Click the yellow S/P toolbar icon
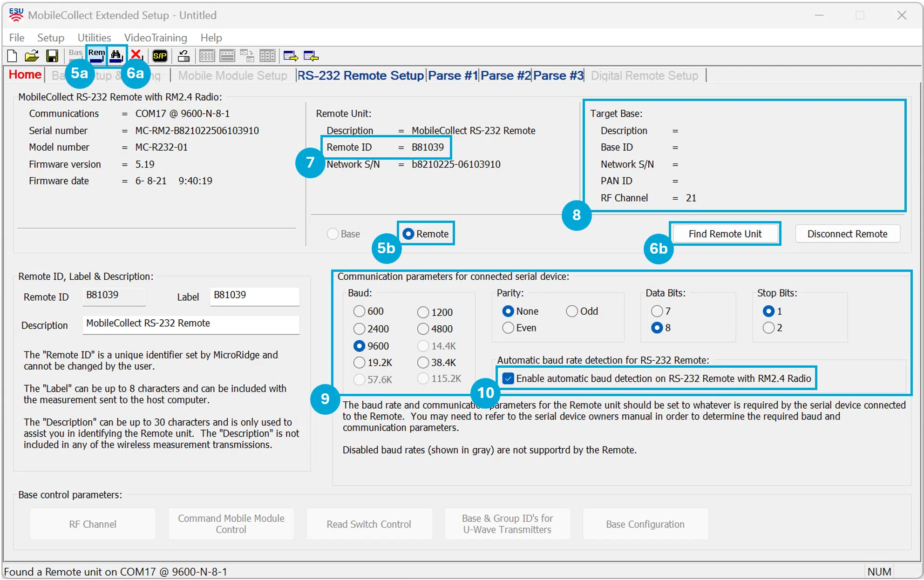Screen dimensions: 924x580 pyautogui.click(x=160, y=56)
